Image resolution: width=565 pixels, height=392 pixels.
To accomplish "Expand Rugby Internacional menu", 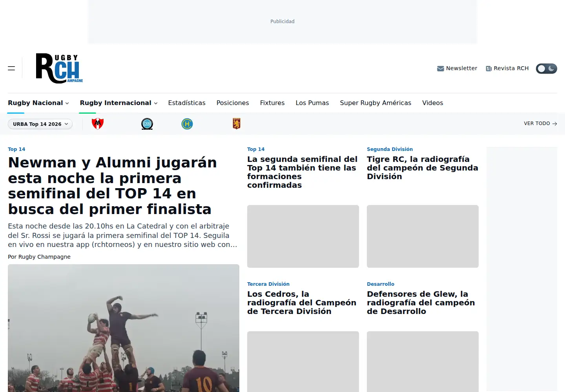I will point(119,103).
